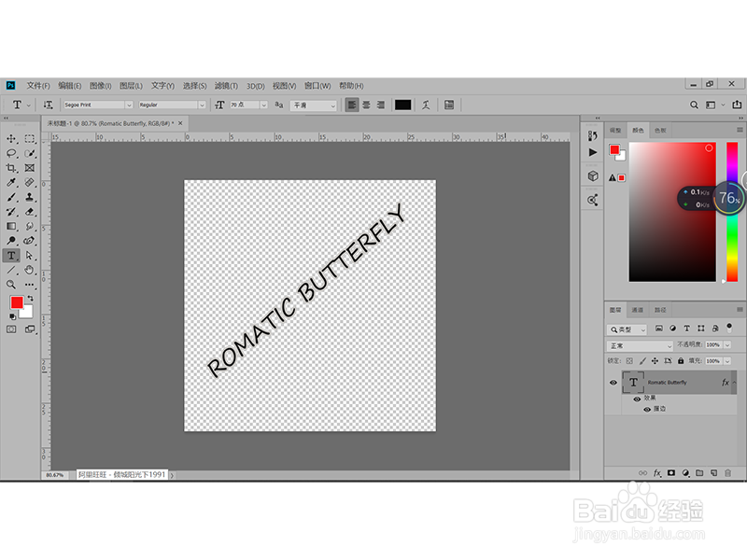Select the Rectangular Marquee tool
Viewport: 747px width, 560px height.
click(30, 138)
